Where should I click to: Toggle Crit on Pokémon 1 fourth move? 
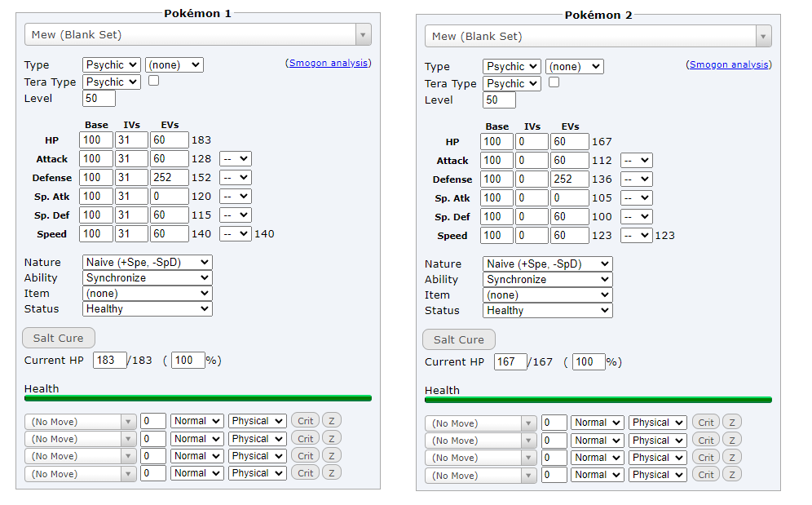pos(305,473)
